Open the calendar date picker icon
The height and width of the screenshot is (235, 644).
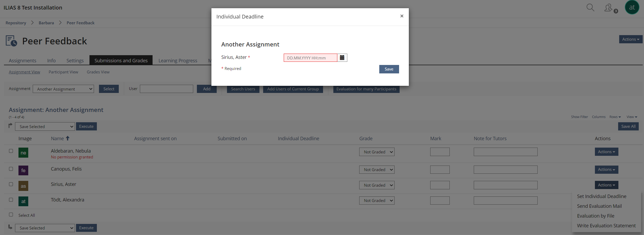point(342,58)
